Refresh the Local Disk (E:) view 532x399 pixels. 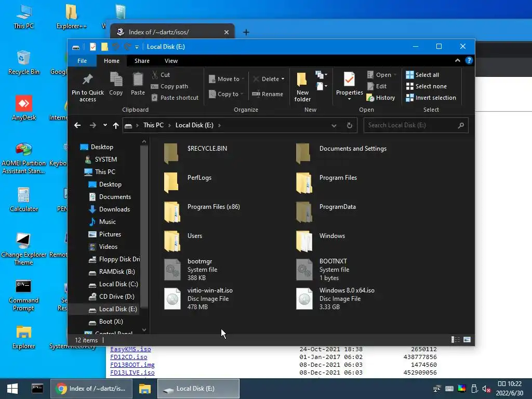point(350,125)
